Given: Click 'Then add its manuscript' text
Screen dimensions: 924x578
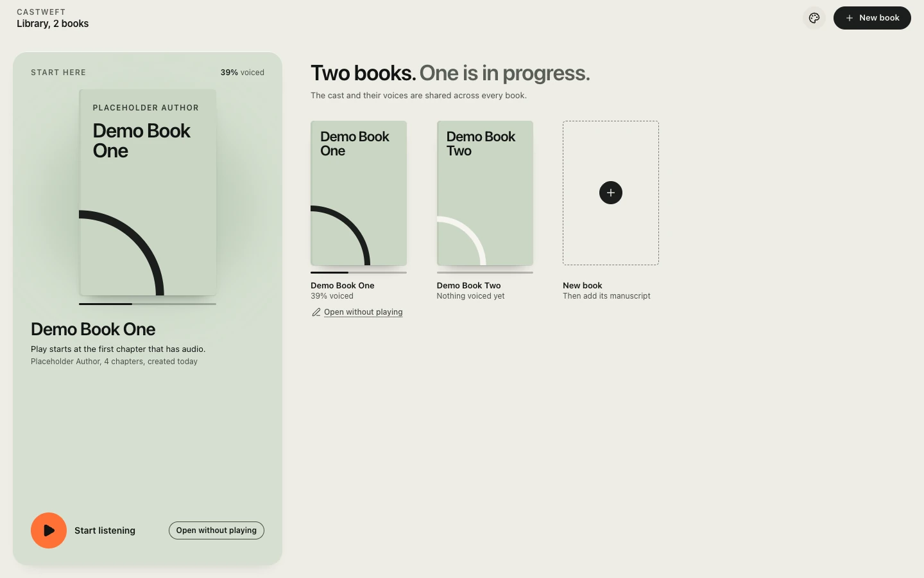Looking at the screenshot, I should point(606,296).
